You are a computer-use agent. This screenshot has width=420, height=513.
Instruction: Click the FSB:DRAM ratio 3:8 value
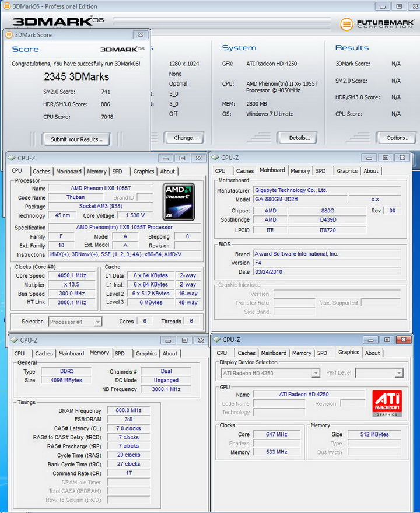point(128,420)
